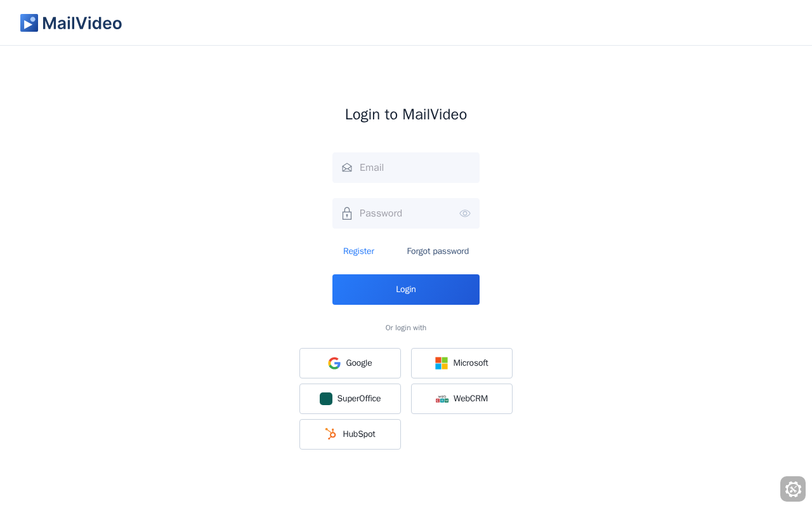Click the Google logo icon

[334, 363]
